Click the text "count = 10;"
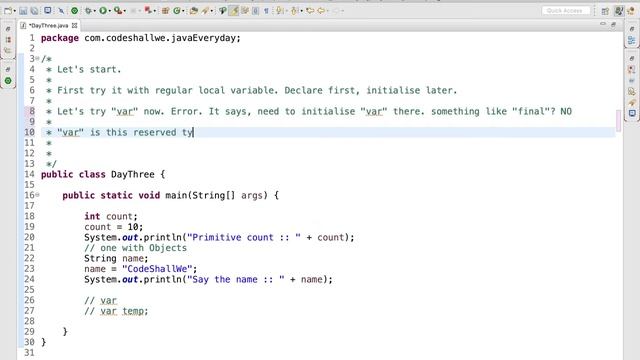The height and width of the screenshot is (360, 640). pyautogui.click(x=113, y=227)
